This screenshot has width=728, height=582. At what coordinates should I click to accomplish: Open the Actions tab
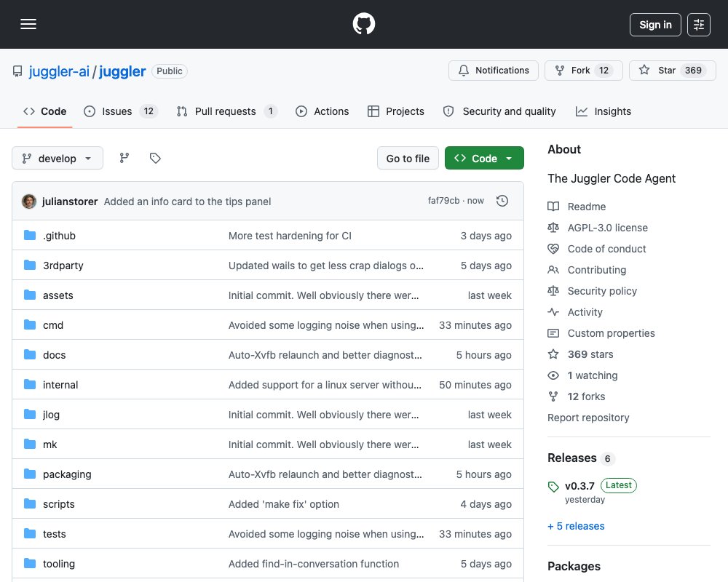tap(323, 111)
